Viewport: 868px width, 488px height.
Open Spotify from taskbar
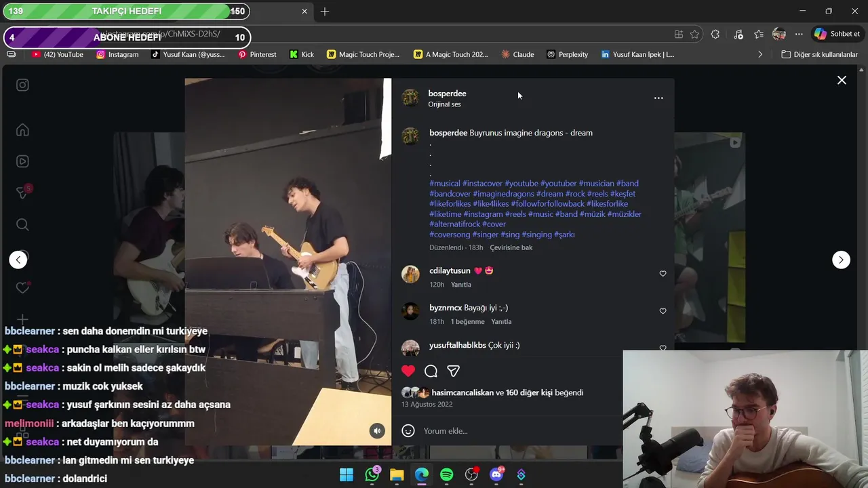pyautogui.click(x=446, y=475)
